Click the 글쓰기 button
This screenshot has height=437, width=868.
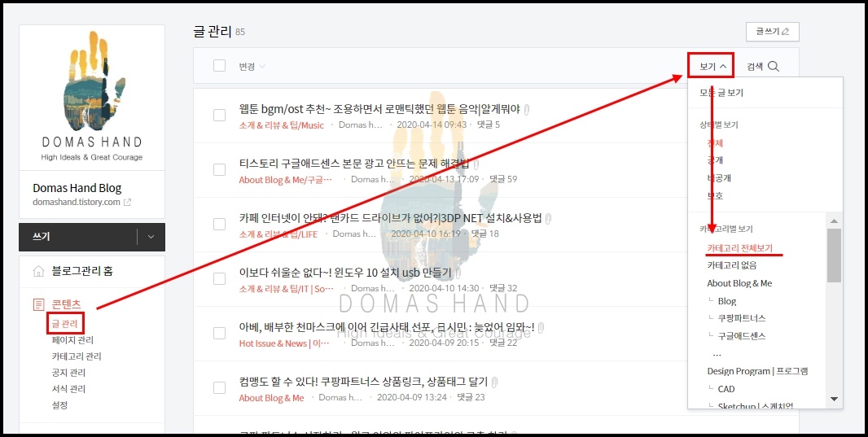coord(772,32)
